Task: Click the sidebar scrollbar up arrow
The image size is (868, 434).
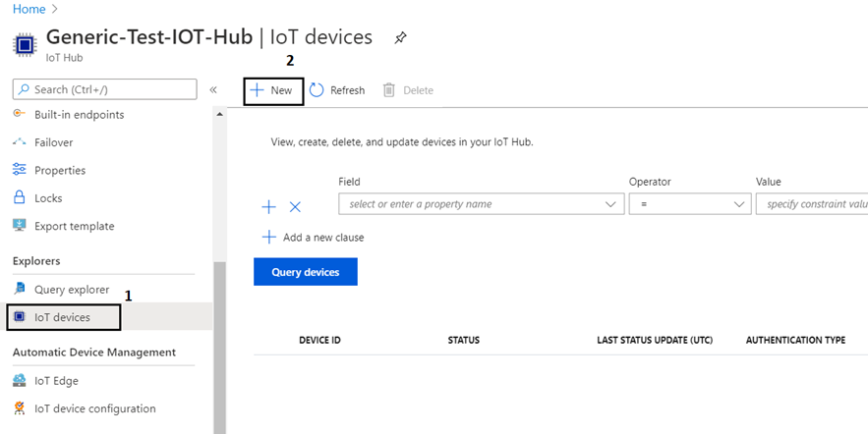Action: tap(220, 114)
